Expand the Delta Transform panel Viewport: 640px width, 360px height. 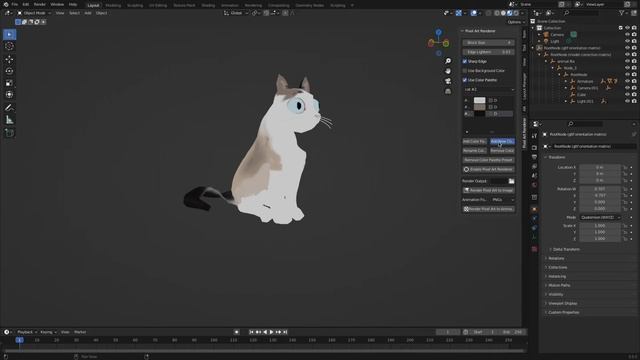[x=567, y=249]
